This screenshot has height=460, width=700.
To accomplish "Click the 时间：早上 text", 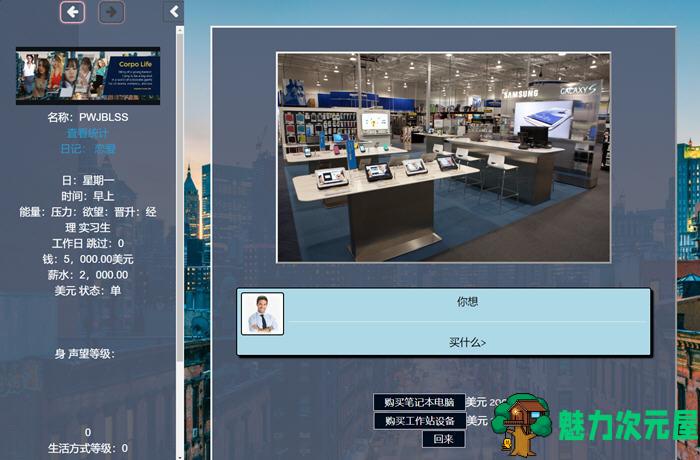I will (x=88, y=196).
